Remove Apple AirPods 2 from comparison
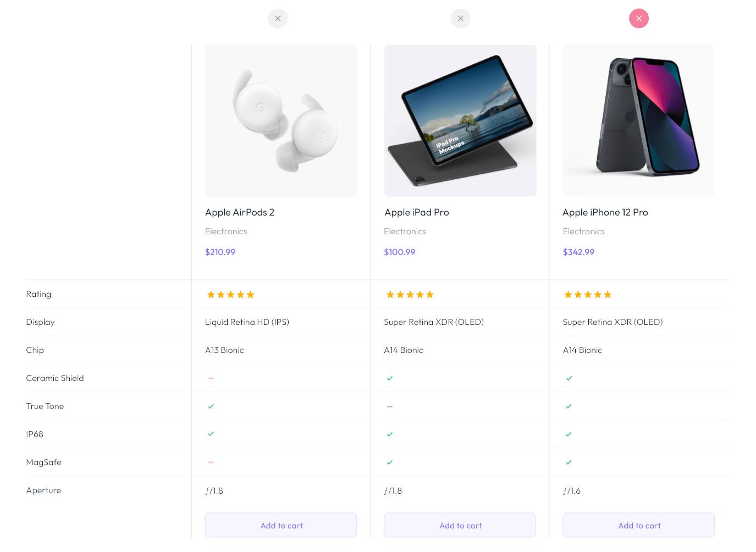756x552 pixels. (278, 18)
